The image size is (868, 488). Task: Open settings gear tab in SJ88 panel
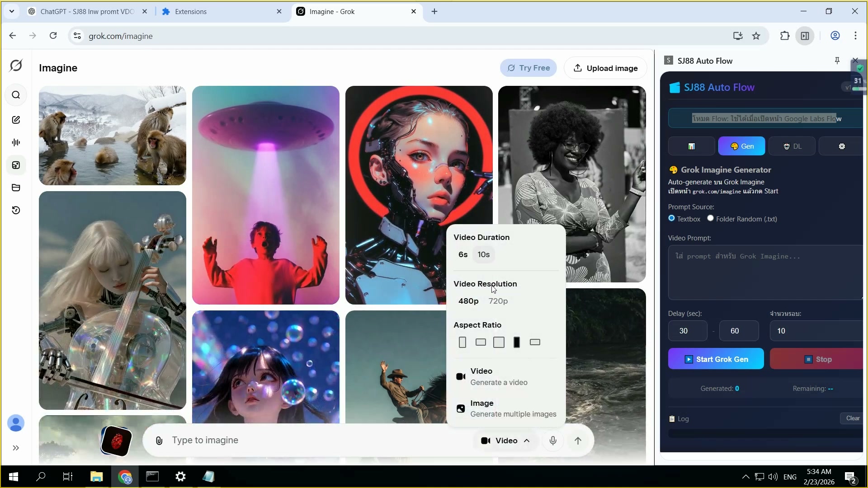[841, 146]
